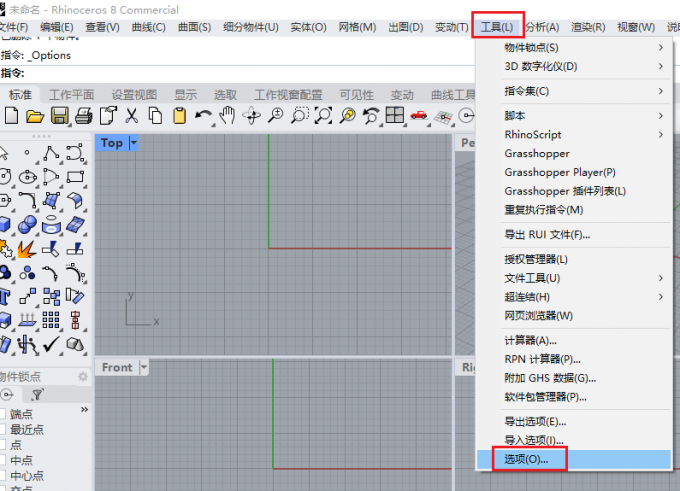Select the Text T tool
Image resolution: width=680 pixels, height=491 pixels.
[4, 297]
